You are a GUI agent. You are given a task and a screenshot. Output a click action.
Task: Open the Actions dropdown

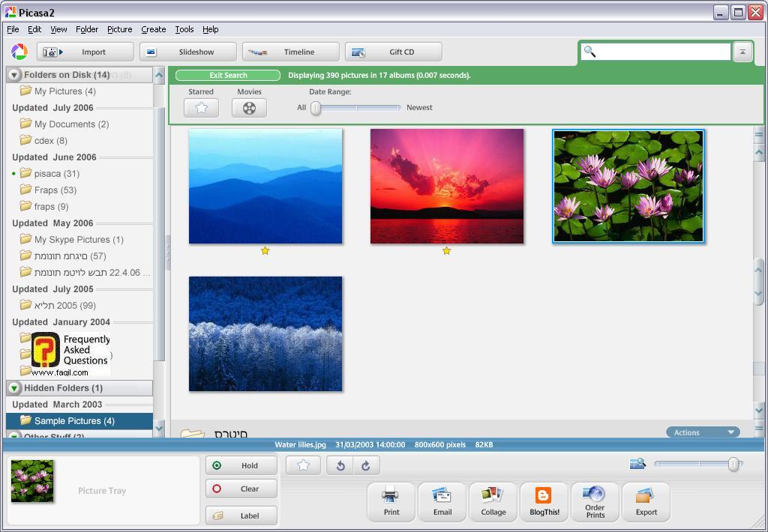[x=703, y=432]
